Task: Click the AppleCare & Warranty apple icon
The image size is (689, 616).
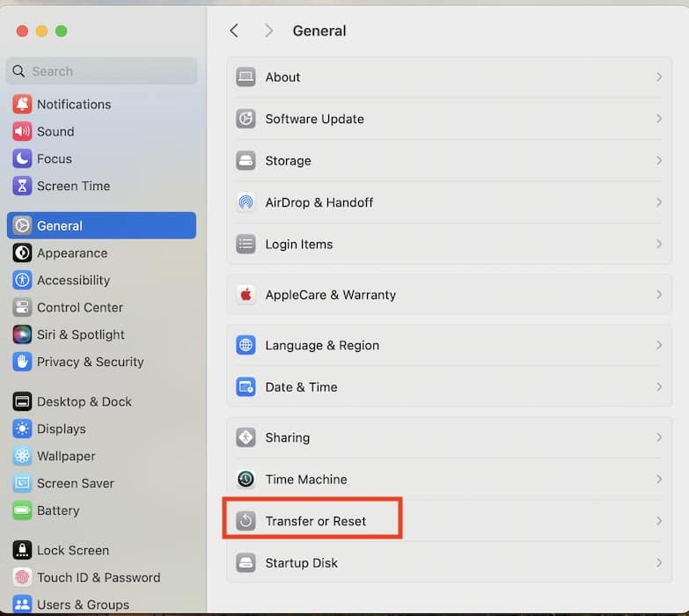Action: pos(246,295)
